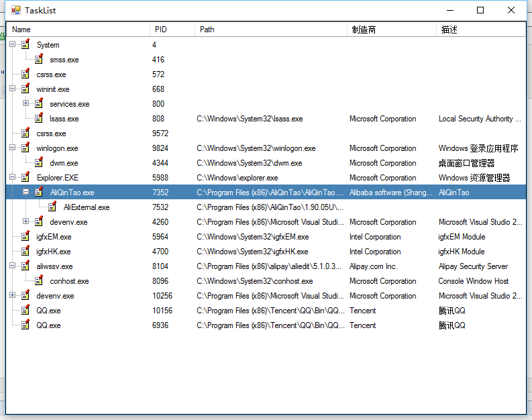Click Intel Corporation in igfxHK.exe row
The image size is (532, 420).
(375, 252)
